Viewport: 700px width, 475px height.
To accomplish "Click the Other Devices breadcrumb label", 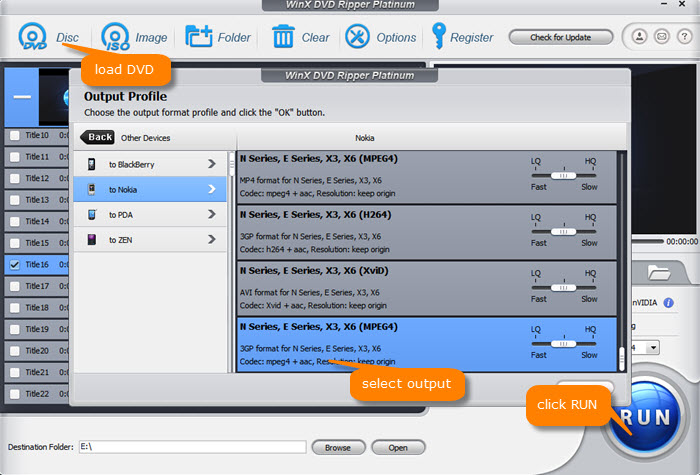I will click(x=146, y=138).
